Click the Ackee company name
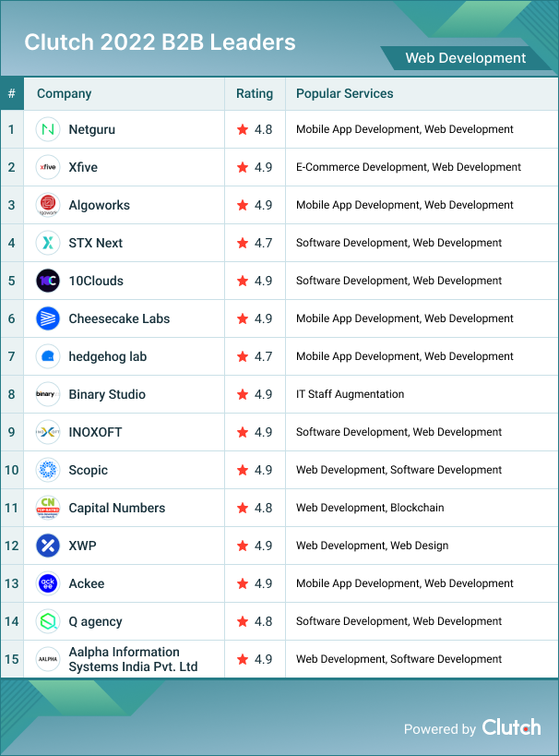 click(x=87, y=583)
